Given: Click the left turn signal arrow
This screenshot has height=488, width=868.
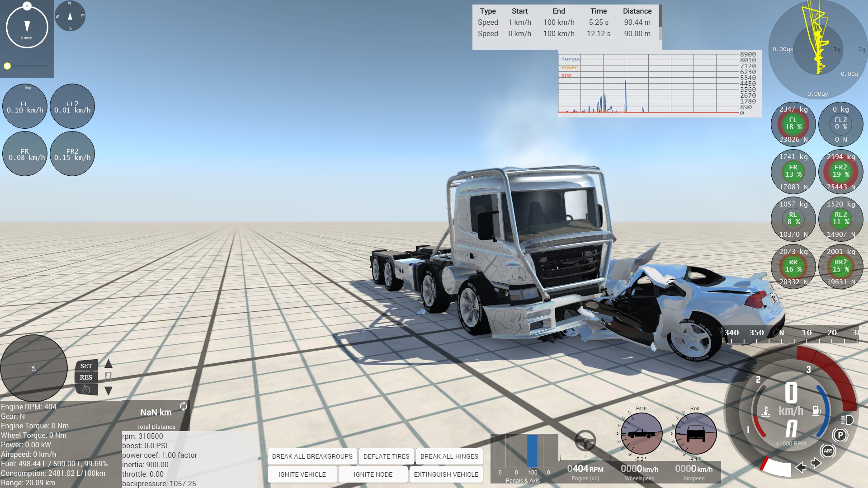Looking at the screenshot, I should (x=801, y=467).
